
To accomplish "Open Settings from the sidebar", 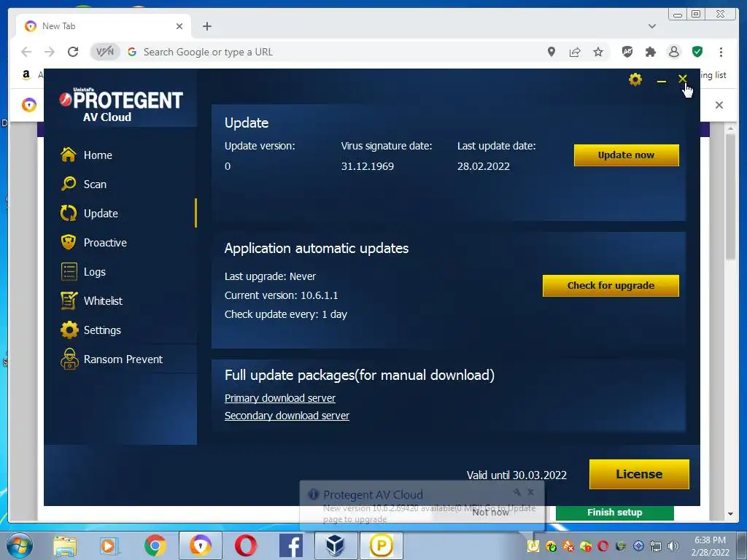I will pos(91,330).
